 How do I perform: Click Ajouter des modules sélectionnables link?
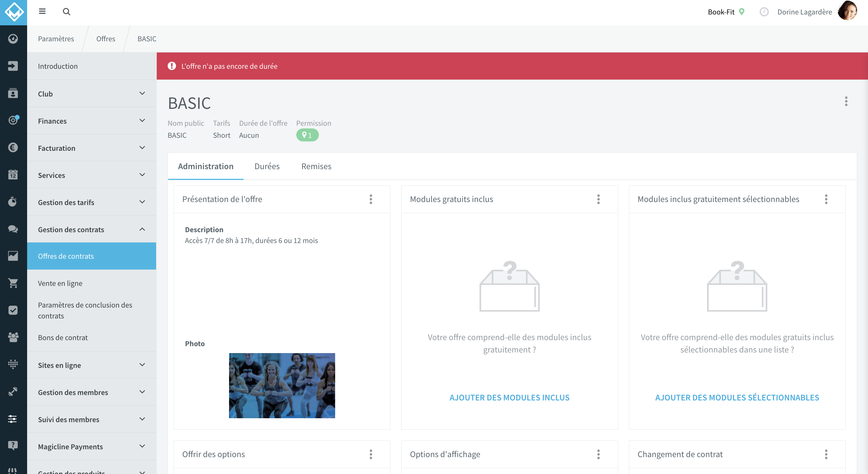pos(737,397)
